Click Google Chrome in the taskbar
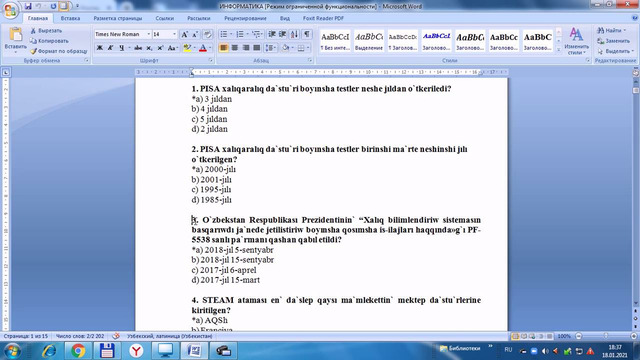The width and height of the screenshot is (640, 360). (x=78, y=351)
